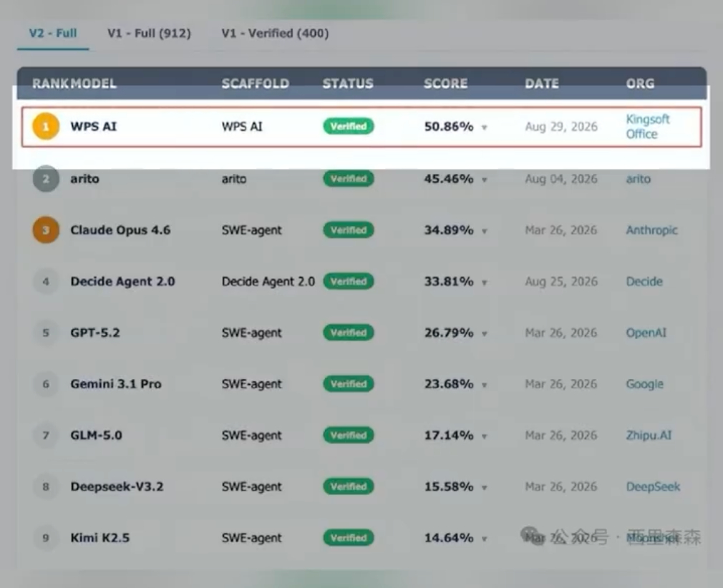Click the Verified badge for Claude Opus 4.6

(349, 230)
